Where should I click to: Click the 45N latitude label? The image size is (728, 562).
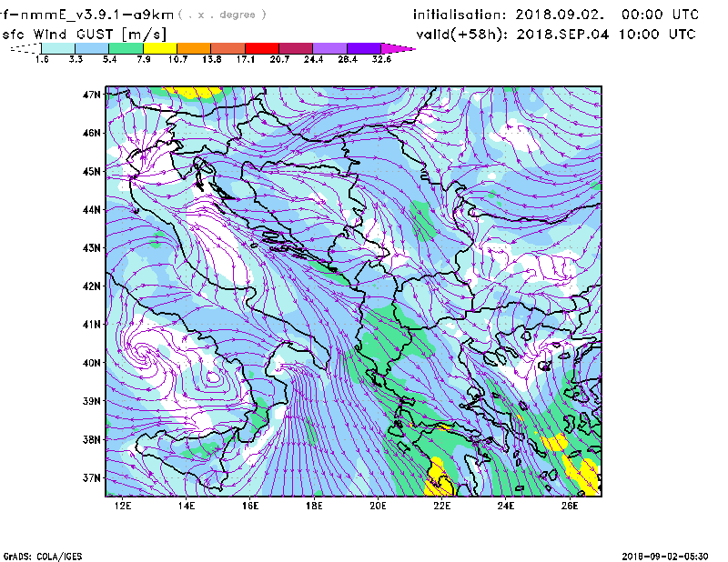(x=92, y=172)
